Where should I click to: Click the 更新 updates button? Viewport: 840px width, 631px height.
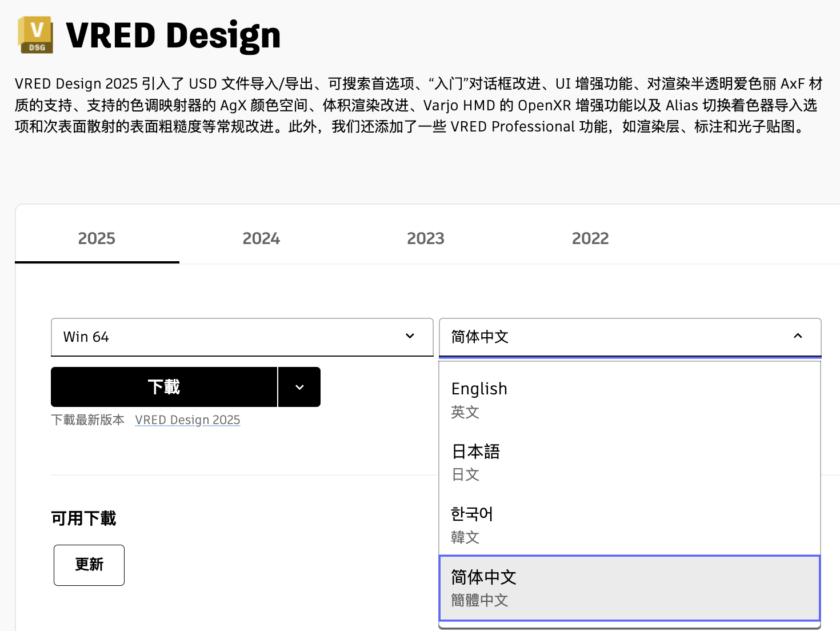[89, 565]
